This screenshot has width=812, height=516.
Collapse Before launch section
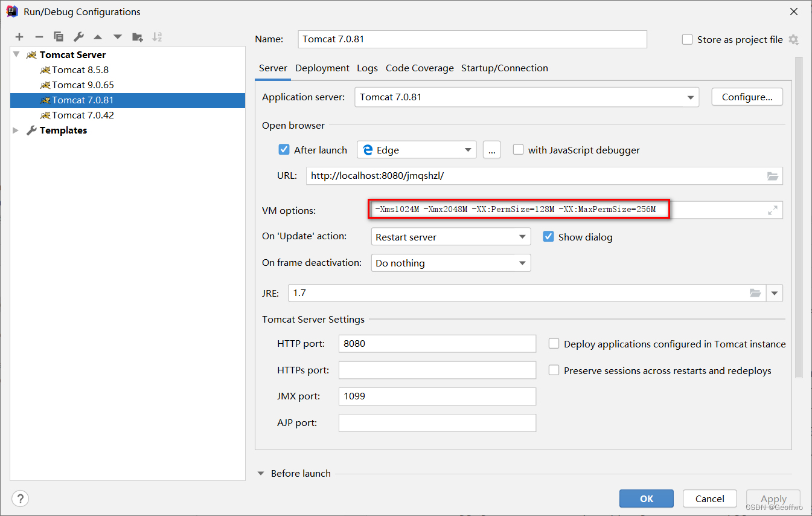click(x=261, y=474)
